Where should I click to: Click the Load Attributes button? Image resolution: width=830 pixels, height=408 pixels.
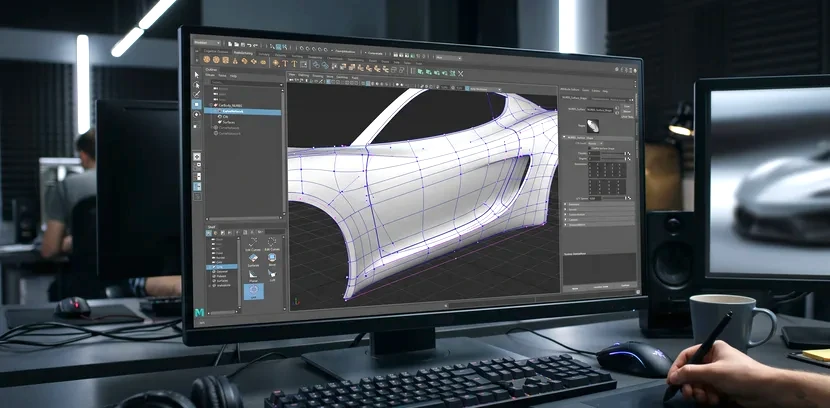(600, 286)
